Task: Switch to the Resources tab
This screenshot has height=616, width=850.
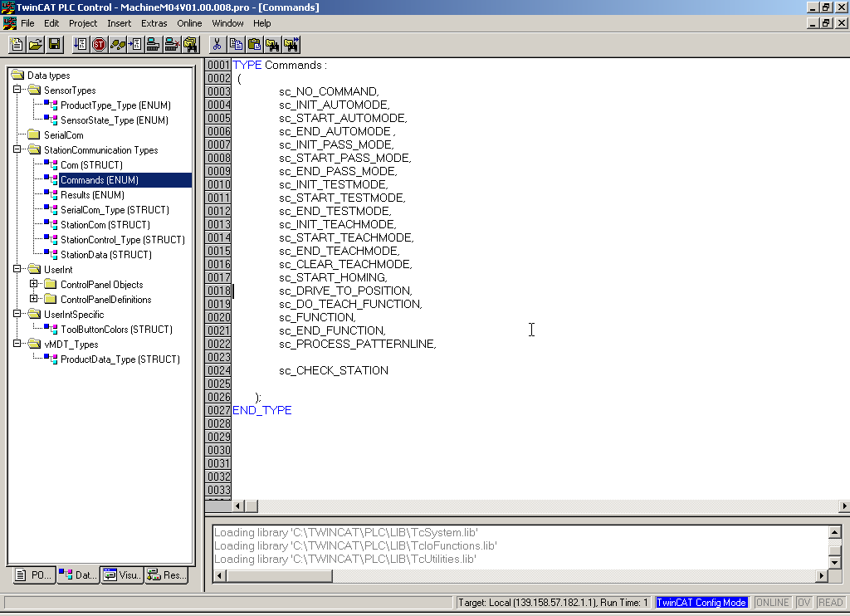Action: click(x=167, y=574)
